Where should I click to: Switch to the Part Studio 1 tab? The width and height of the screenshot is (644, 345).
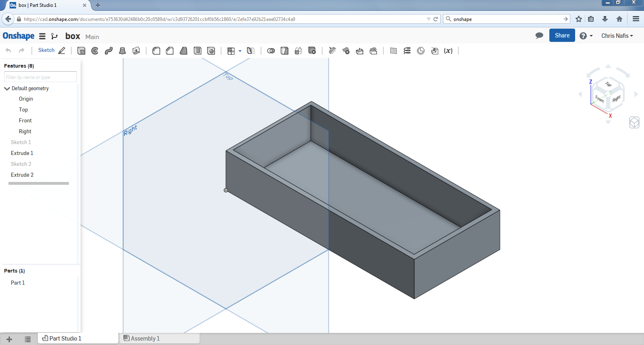(x=78, y=338)
